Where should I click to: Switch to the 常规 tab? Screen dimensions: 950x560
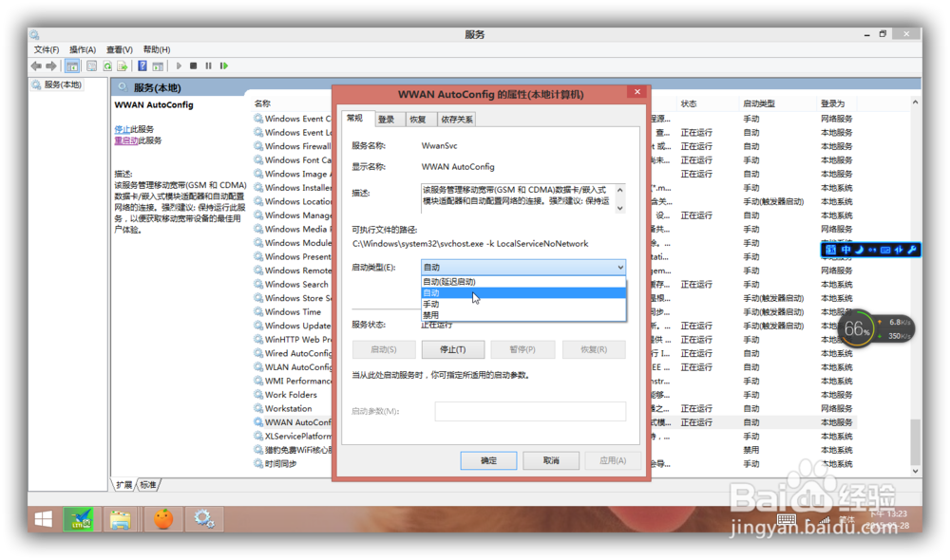[355, 118]
